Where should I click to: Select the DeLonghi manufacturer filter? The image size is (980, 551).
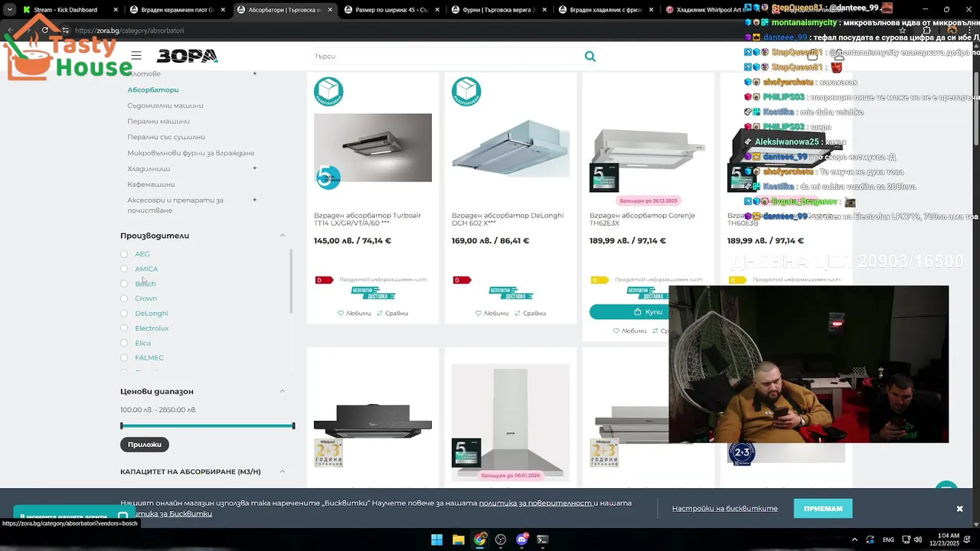124,313
